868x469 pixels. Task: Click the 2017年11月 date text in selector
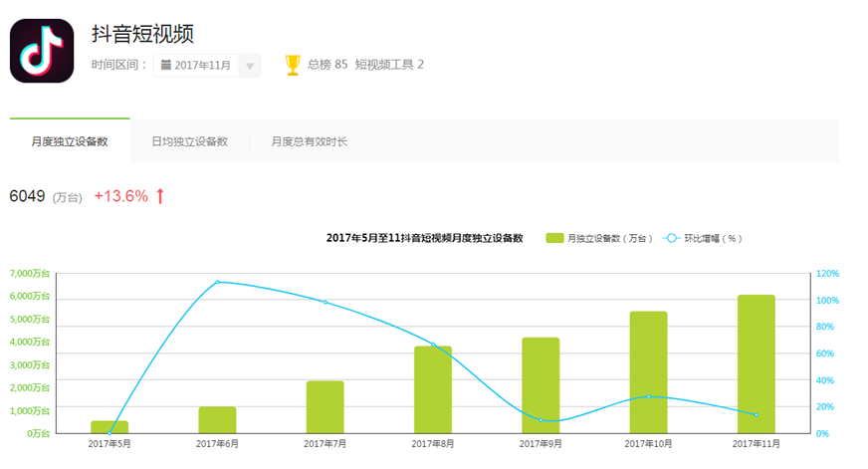pos(203,66)
